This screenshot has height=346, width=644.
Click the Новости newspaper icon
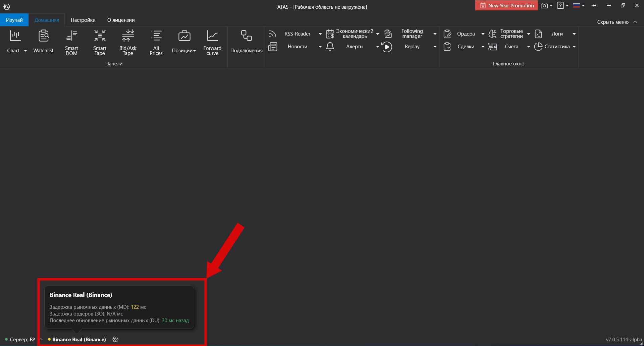(273, 47)
